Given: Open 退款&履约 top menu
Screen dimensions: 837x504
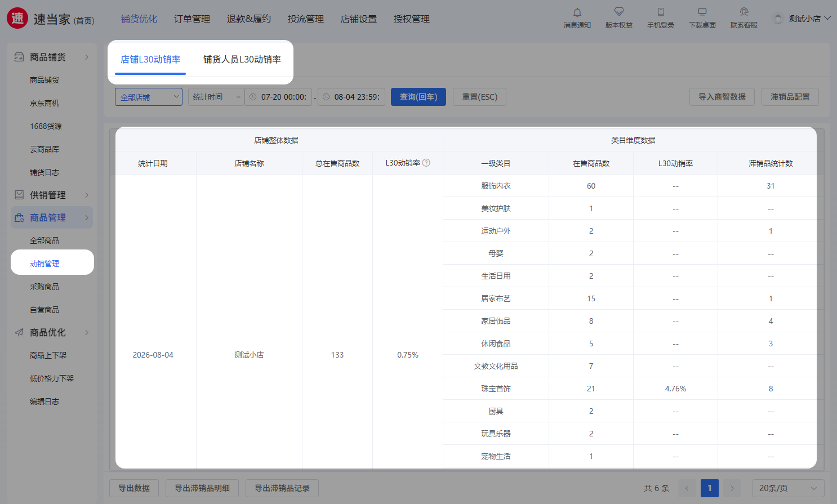Looking at the screenshot, I should pyautogui.click(x=249, y=19).
